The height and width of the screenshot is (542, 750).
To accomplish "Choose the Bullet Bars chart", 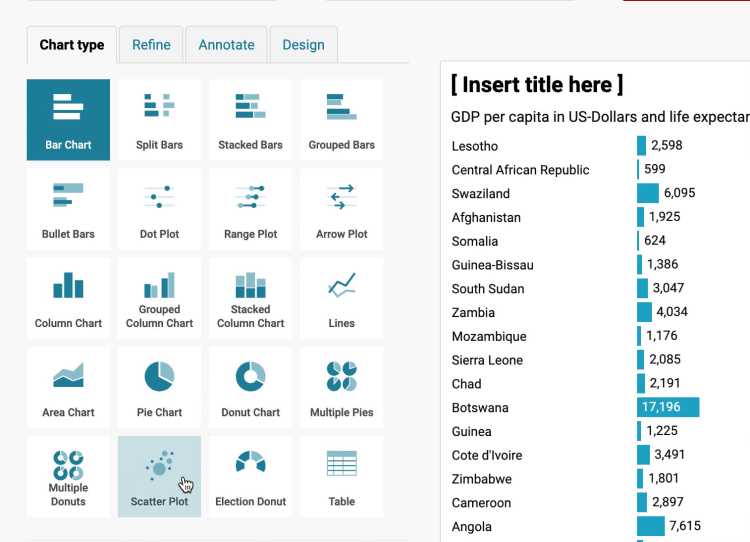I will (x=68, y=209).
